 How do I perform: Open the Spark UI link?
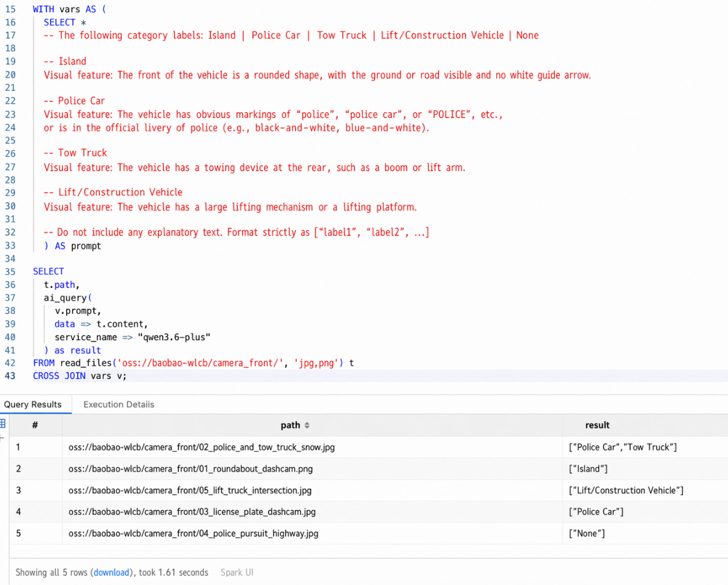(237, 572)
